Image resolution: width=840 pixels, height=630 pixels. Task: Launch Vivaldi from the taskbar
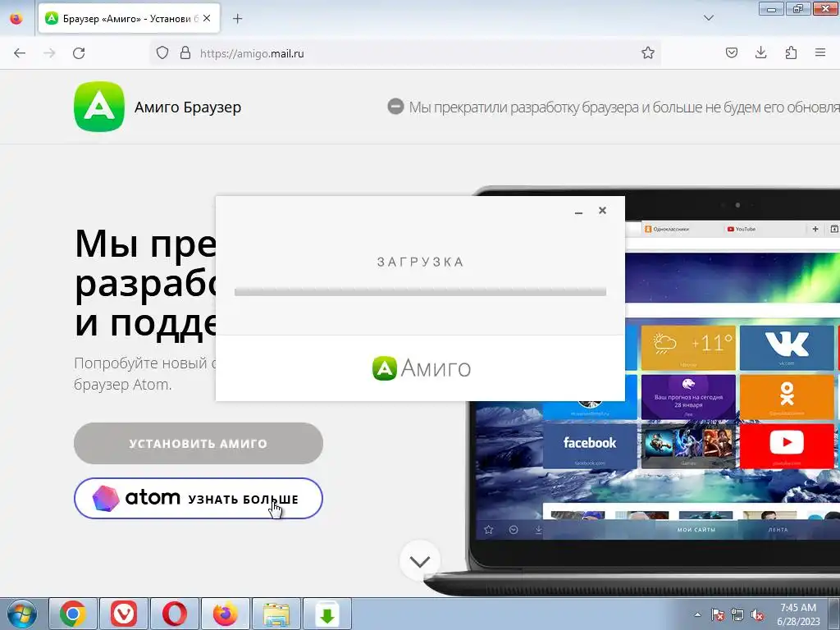[x=124, y=614]
